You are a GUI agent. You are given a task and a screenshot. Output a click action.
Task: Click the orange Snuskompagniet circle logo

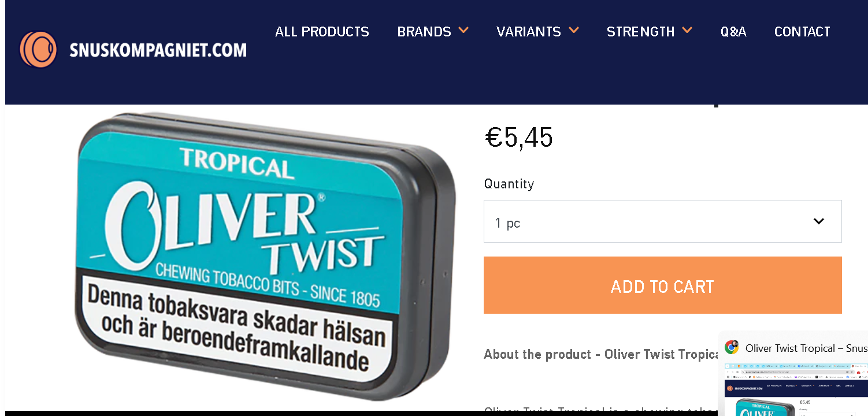pyautogui.click(x=38, y=50)
